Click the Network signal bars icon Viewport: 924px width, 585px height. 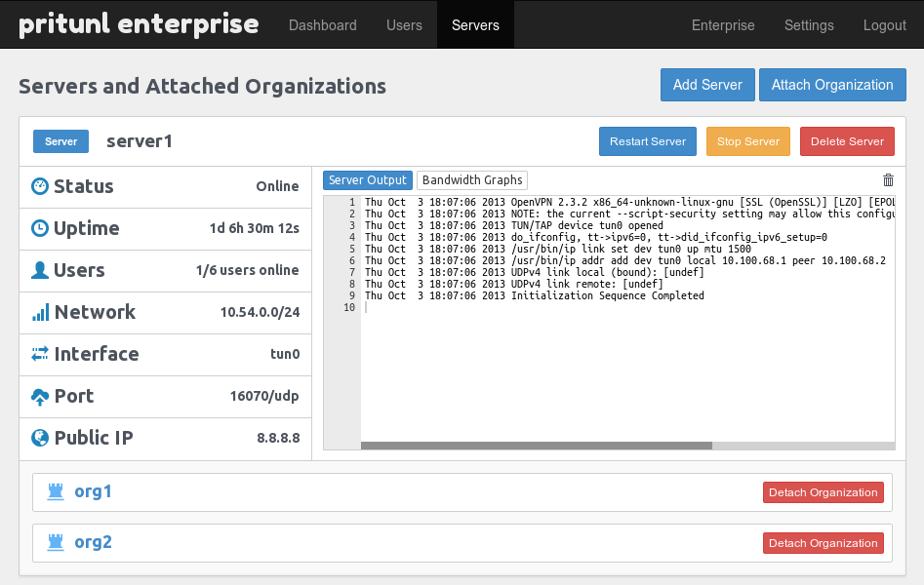coord(40,312)
